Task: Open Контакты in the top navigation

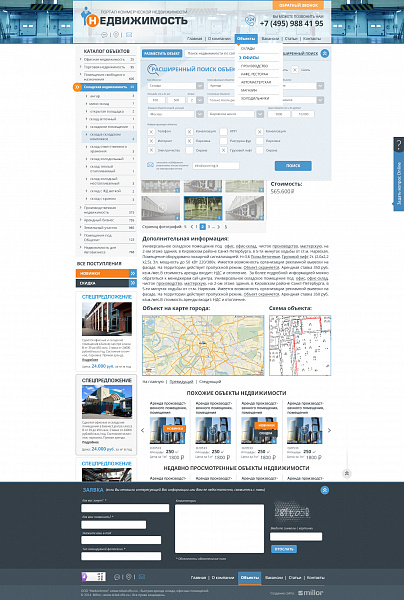Action: (x=313, y=39)
